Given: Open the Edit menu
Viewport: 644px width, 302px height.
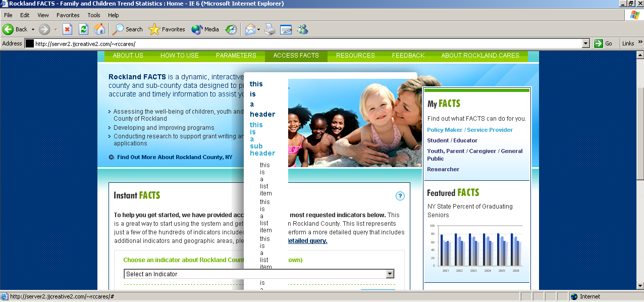Looking at the screenshot, I should (x=25, y=15).
